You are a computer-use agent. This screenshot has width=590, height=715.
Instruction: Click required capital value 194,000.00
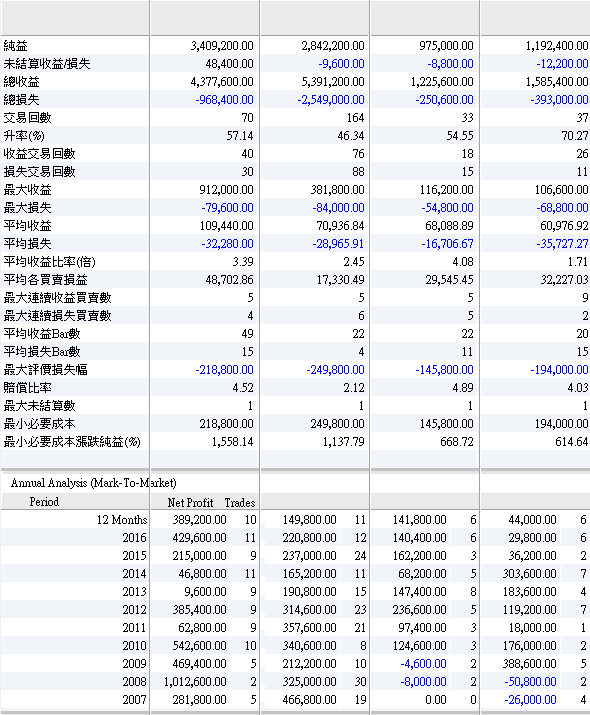point(561,424)
